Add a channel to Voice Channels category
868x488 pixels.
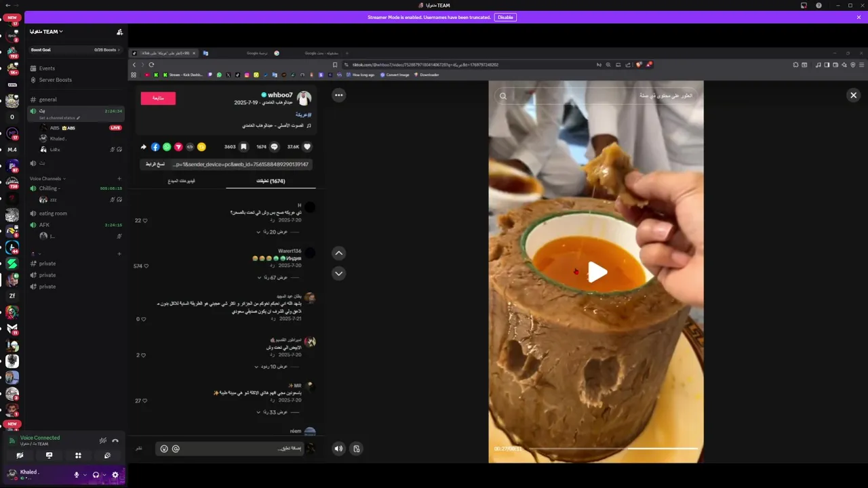point(119,179)
